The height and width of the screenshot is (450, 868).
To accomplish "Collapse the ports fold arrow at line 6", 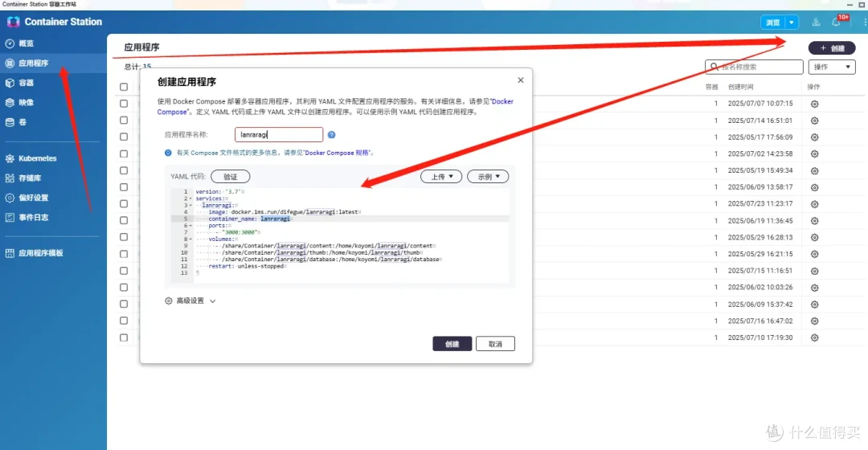I will (x=191, y=225).
